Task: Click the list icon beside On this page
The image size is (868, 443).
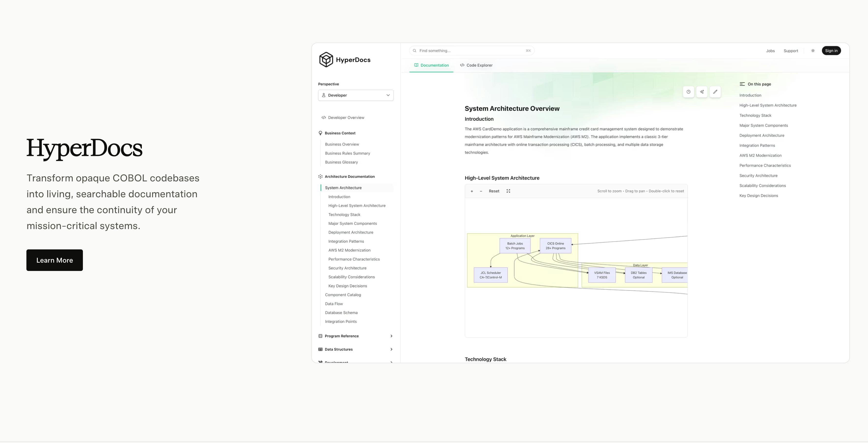Action: coord(742,84)
